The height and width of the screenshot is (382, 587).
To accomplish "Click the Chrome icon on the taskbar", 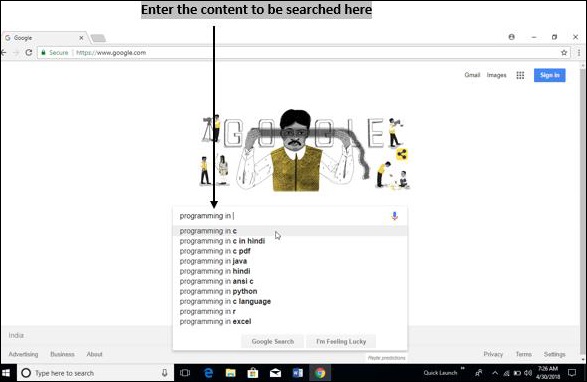I will (320, 373).
